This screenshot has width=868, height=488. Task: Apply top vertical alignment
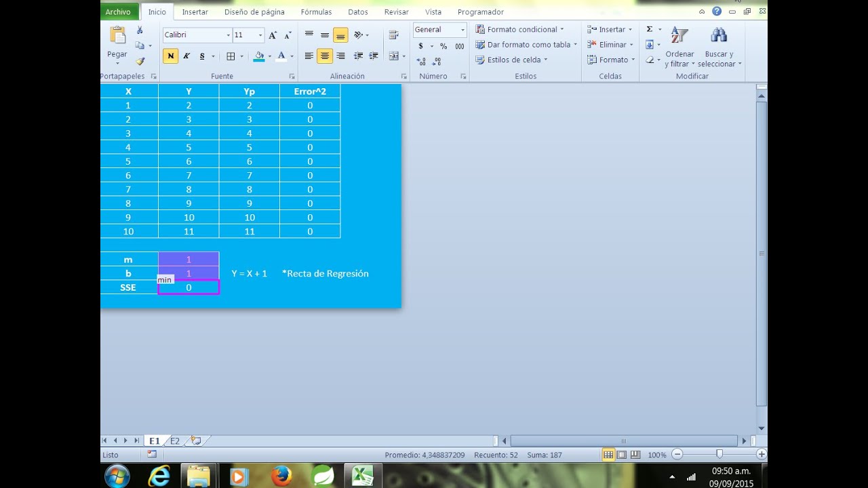[309, 35]
